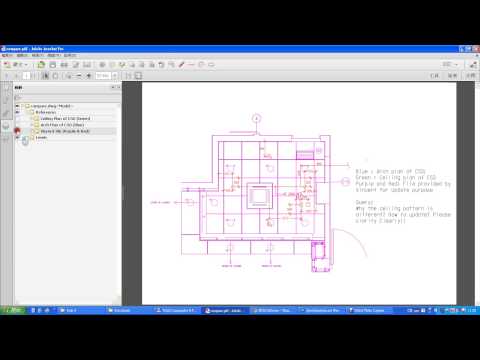The height and width of the screenshot is (360, 480).
Task: Toggle visibility eye for the References layer
Action: coord(17,112)
